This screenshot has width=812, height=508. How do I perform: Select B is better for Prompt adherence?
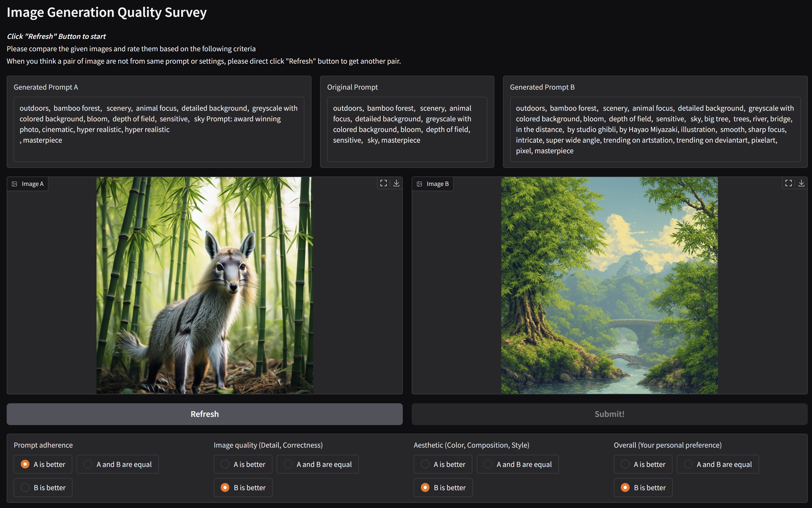click(25, 487)
